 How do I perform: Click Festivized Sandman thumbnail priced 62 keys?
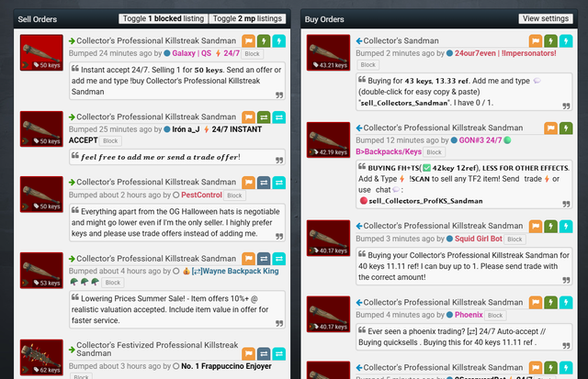(x=41, y=357)
